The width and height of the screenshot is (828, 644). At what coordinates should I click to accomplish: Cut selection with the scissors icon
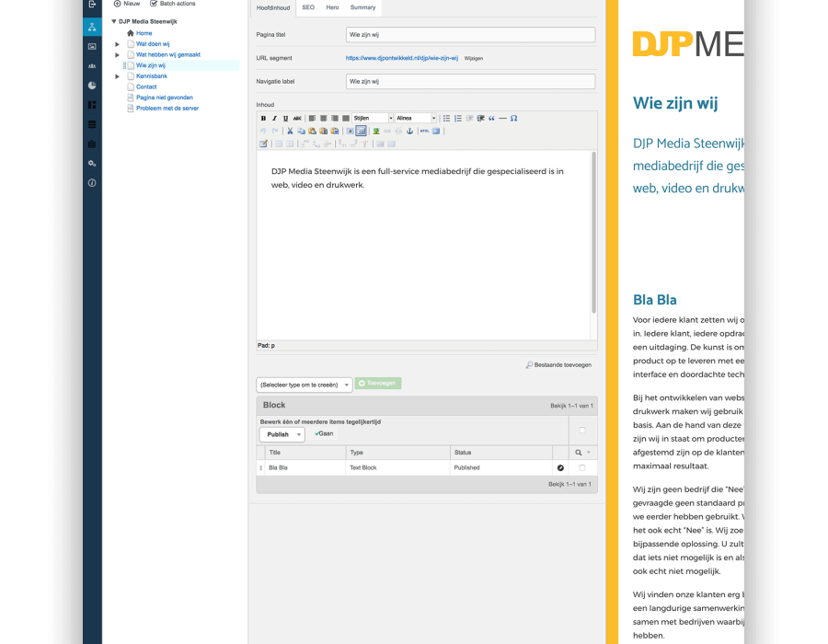click(x=290, y=131)
